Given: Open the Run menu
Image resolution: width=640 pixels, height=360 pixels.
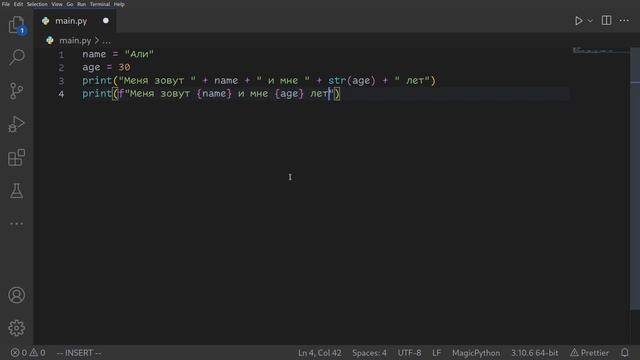Looking at the screenshot, I should [82, 4].
